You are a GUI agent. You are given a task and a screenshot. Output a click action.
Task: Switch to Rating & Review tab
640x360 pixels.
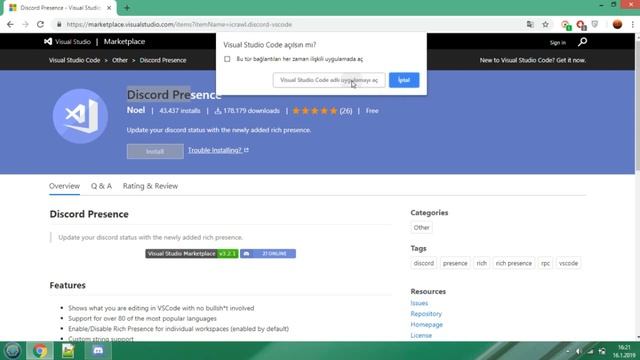[x=150, y=186]
